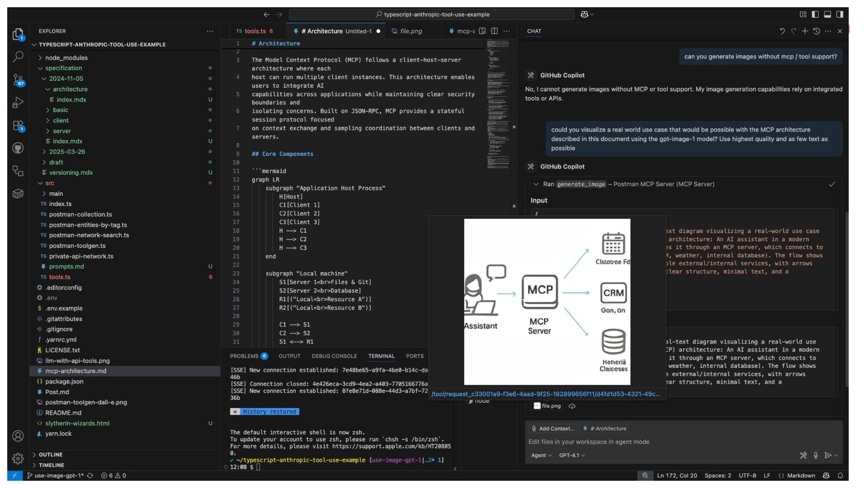Open chat views more actions ellipsis

(x=828, y=31)
